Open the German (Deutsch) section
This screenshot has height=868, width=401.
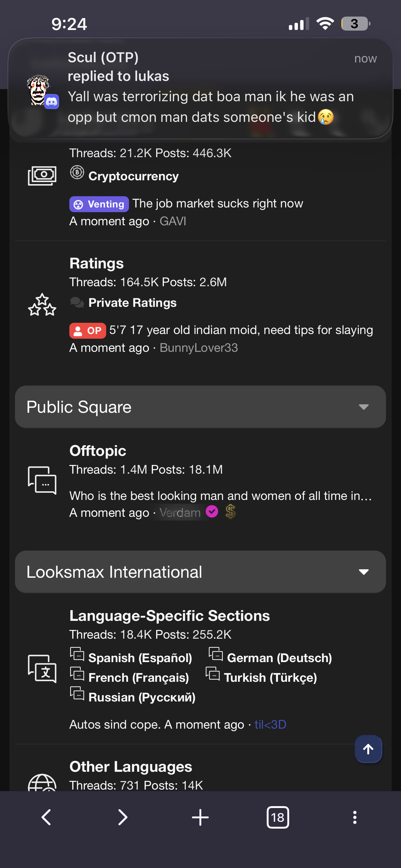coord(279,658)
